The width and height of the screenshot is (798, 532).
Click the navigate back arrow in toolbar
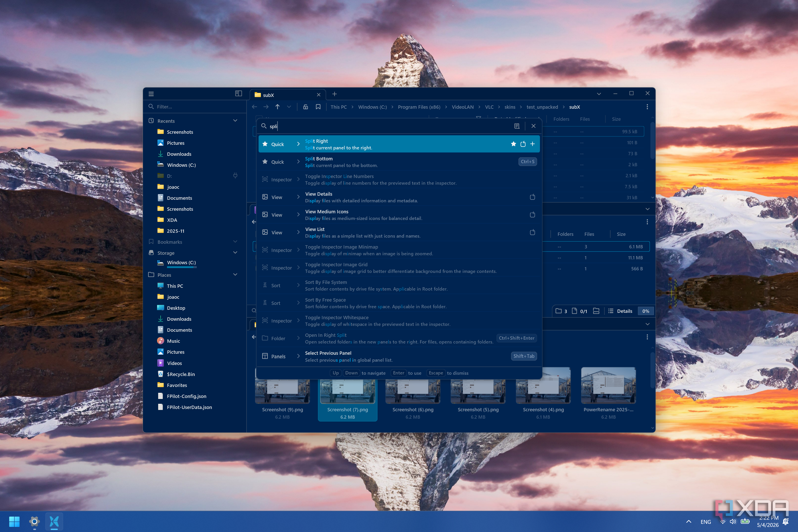(x=254, y=107)
